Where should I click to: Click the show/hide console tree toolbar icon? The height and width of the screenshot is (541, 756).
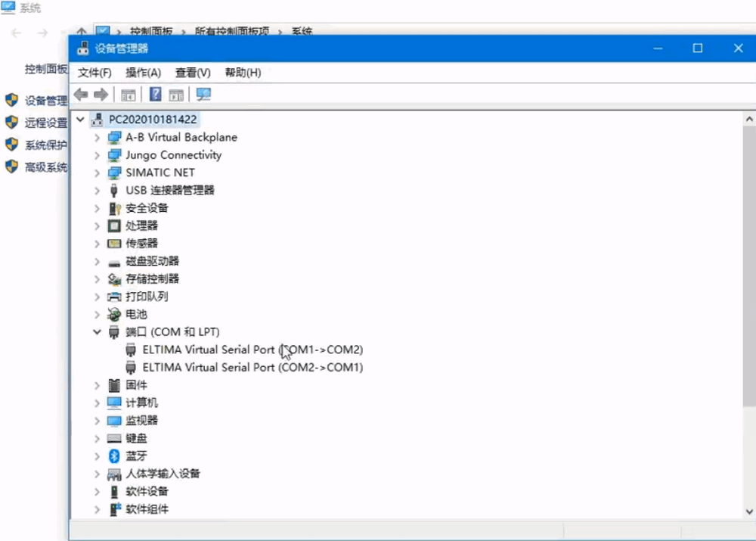(129, 95)
